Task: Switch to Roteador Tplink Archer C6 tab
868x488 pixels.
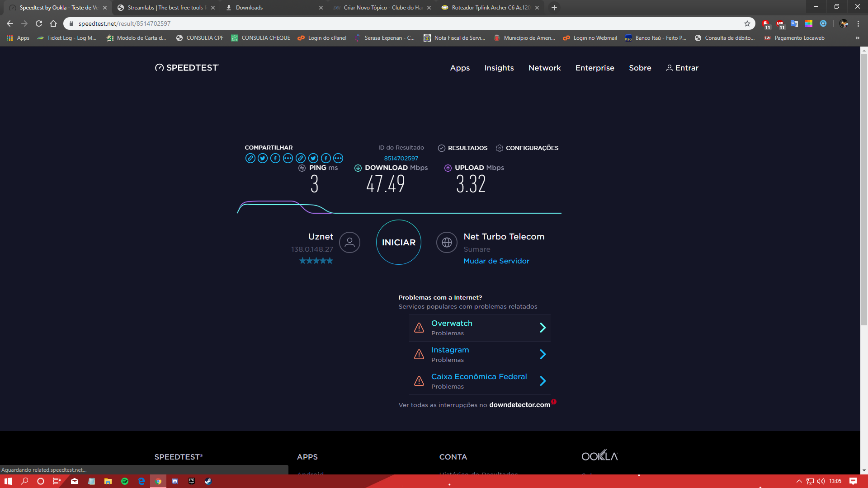Action: coord(491,8)
